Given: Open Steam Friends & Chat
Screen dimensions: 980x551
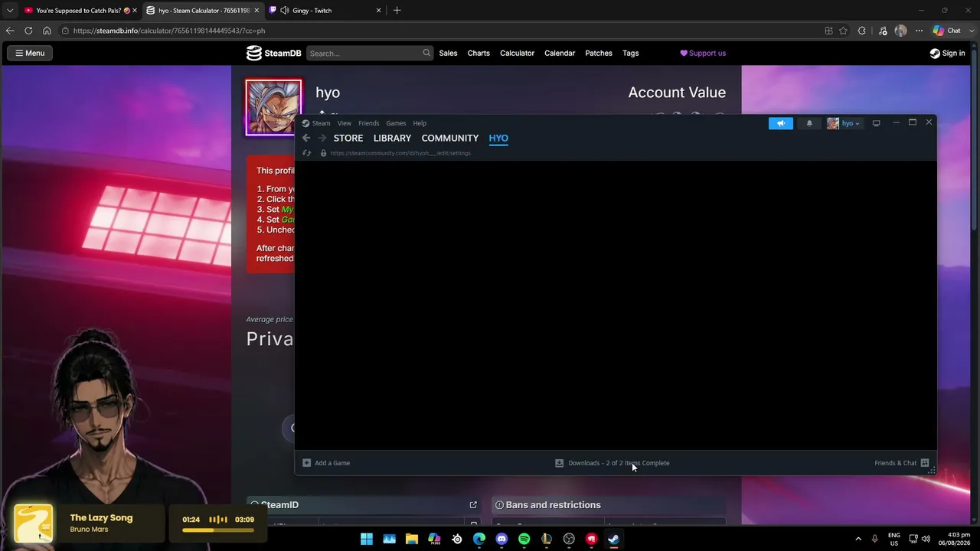Looking at the screenshot, I should pos(902,463).
